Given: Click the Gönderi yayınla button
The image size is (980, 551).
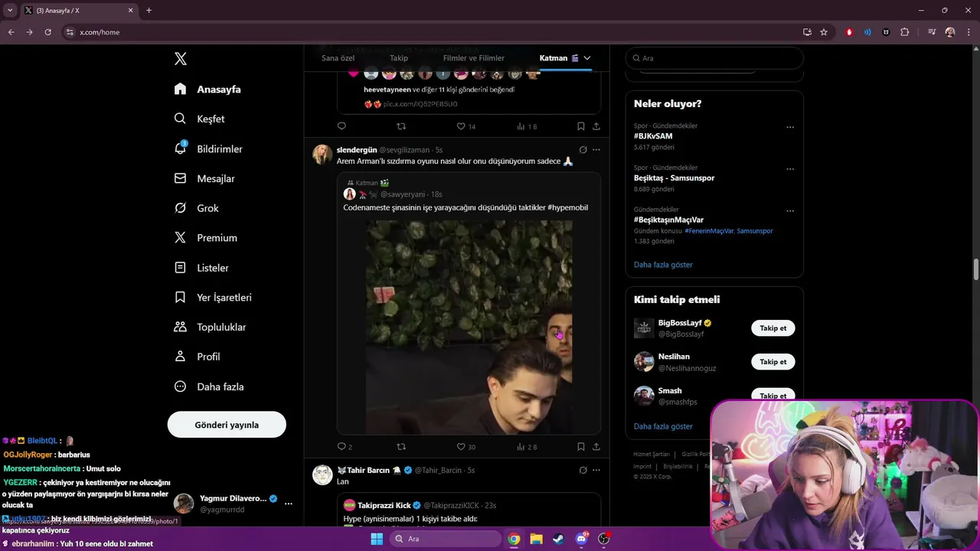Looking at the screenshot, I should point(227,425).
